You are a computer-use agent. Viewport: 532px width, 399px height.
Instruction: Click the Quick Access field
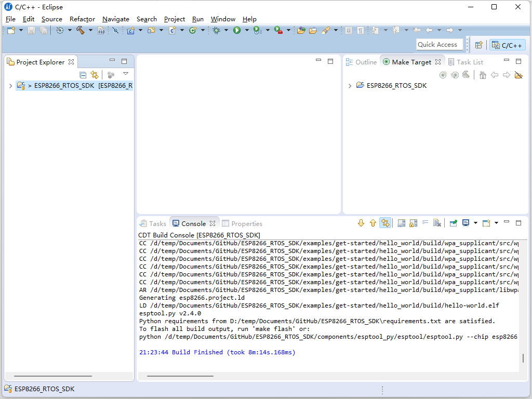click(x=439, y=44)
